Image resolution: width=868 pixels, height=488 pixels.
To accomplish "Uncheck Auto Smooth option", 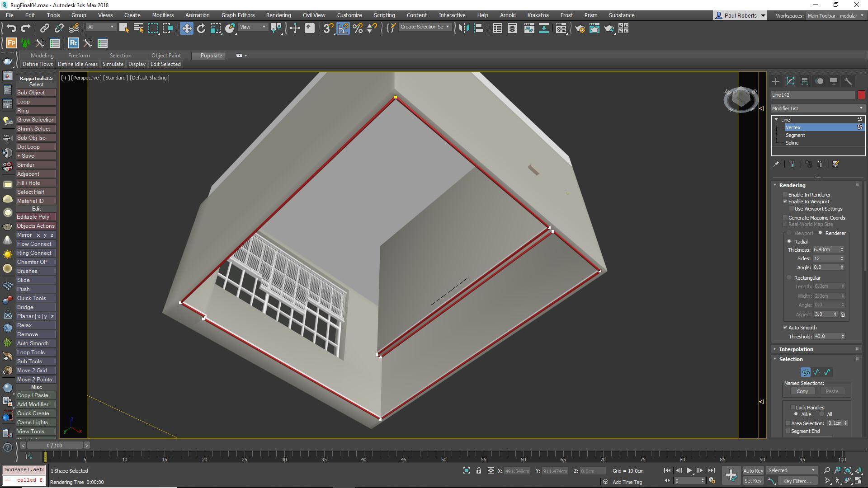I will tap(785, 328).
